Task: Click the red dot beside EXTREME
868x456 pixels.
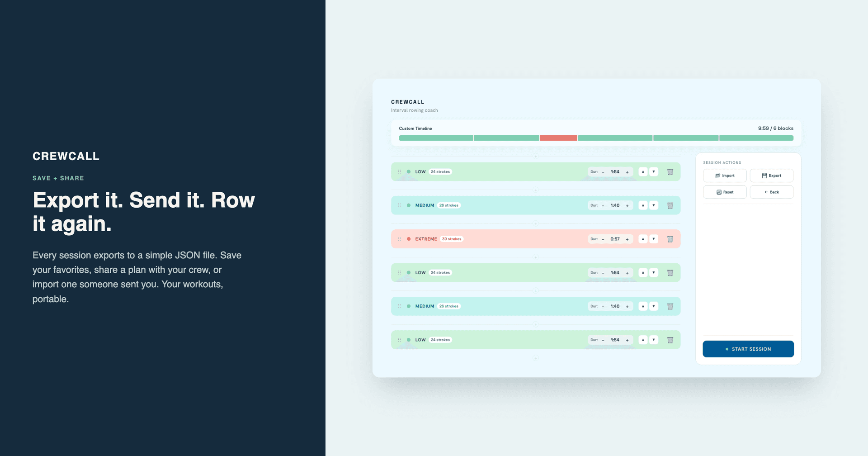Action: 409,239
